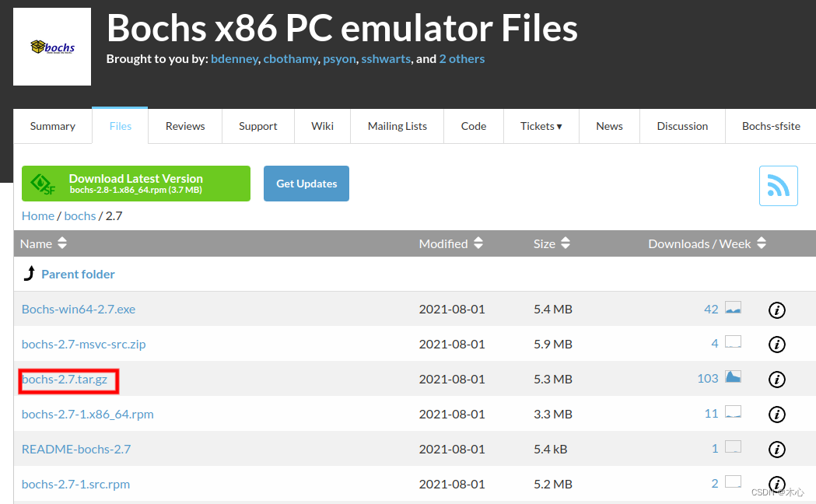The width and height of the screenshot is (816, 504).
Task: Open download stats chart for bochs-2.7-msvc-src.zip
Action: pos(733,341)
